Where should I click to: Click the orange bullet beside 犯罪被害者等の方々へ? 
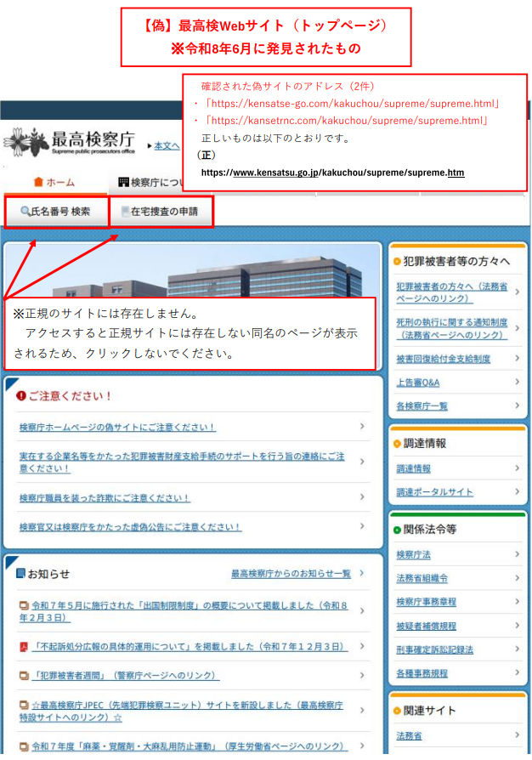(398, 262)
